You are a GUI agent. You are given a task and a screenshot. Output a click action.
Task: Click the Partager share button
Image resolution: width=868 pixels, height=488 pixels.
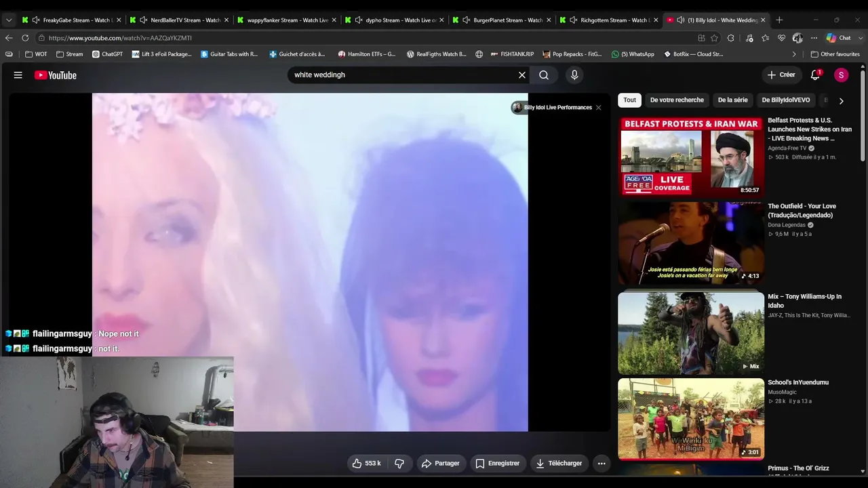point(441,464)
